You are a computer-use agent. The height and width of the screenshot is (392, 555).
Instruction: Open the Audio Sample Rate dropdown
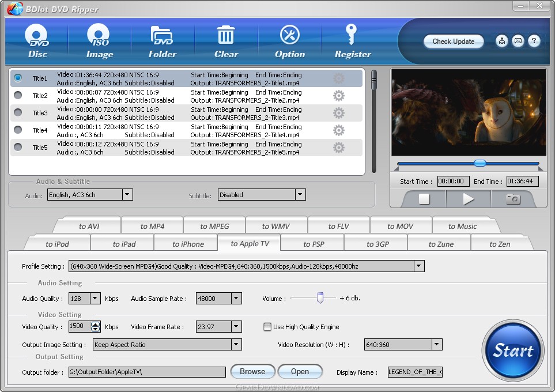pyautogui.click(x=236, y=299)
